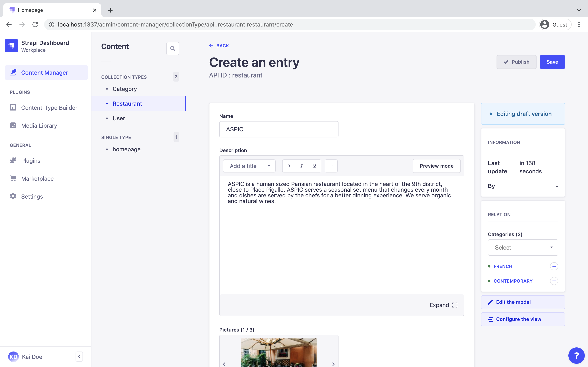This screenshot has height=367, width=588.
Task: Click the Media Library icon
Action: coord(13,126)
